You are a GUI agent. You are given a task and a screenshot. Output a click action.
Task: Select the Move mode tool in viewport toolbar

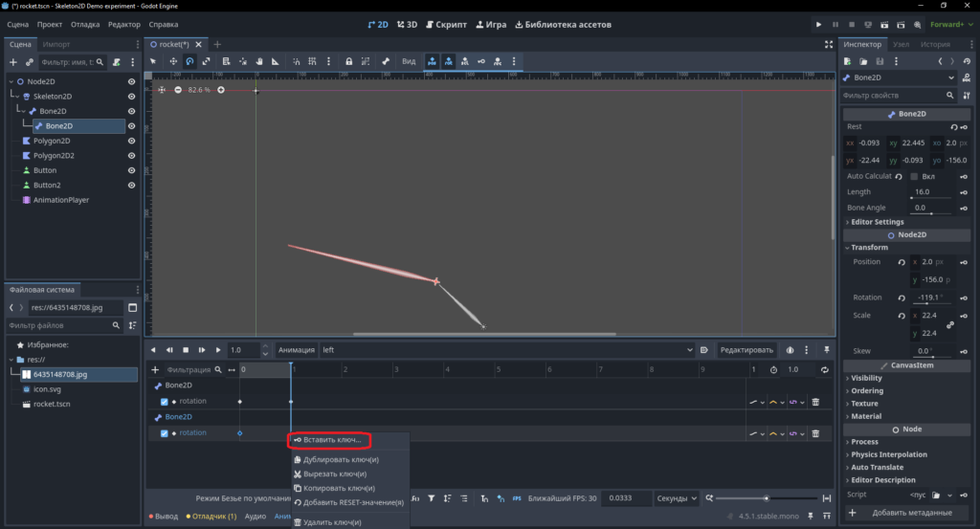pos(173,61)
